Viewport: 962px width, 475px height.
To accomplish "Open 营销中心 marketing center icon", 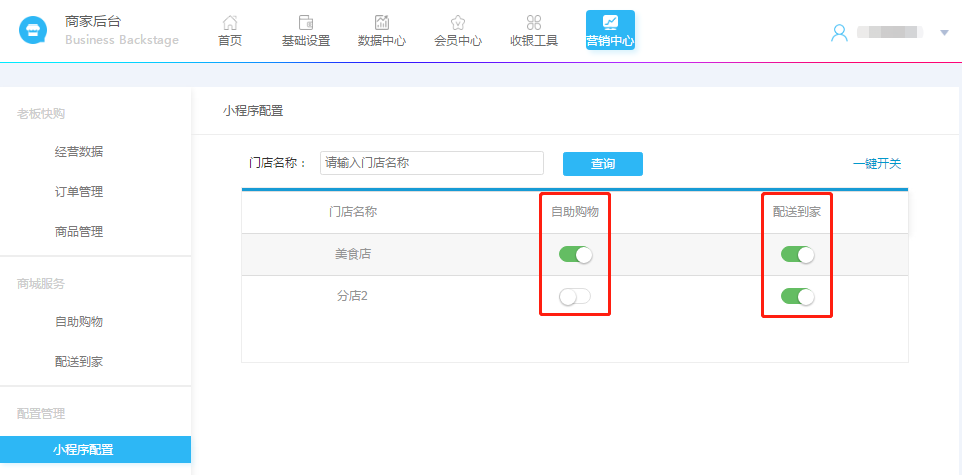I will 610,22.
